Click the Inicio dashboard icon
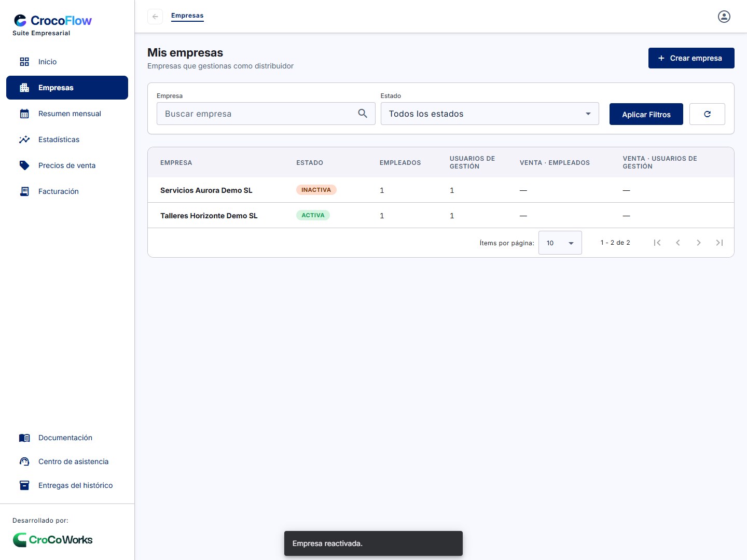Screen dimensions: 747x560 point(24,62)
